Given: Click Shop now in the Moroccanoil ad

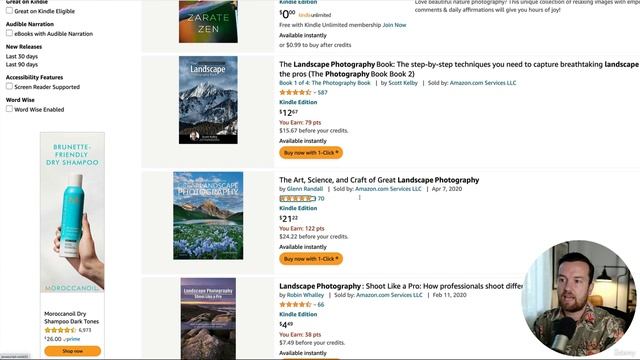Looking at the screenshot, I should pyautogui.click(x=73, y=351).
